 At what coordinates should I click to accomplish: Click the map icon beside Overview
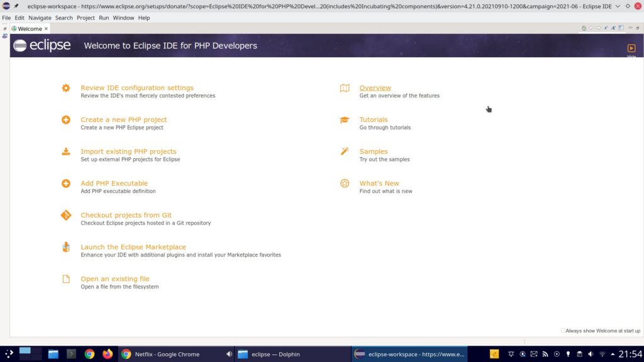pos(345,88)
